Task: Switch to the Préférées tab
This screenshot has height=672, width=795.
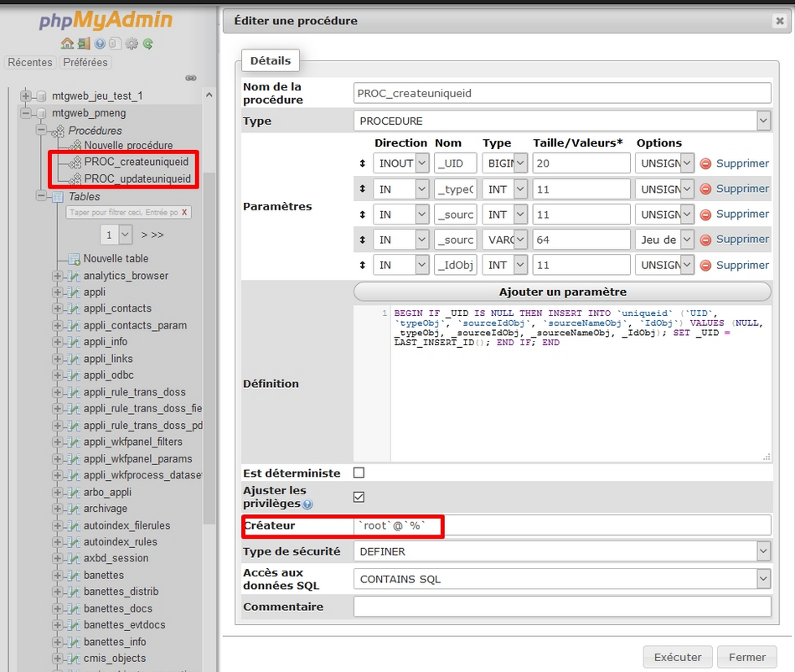Action: [x=85, y=63]
